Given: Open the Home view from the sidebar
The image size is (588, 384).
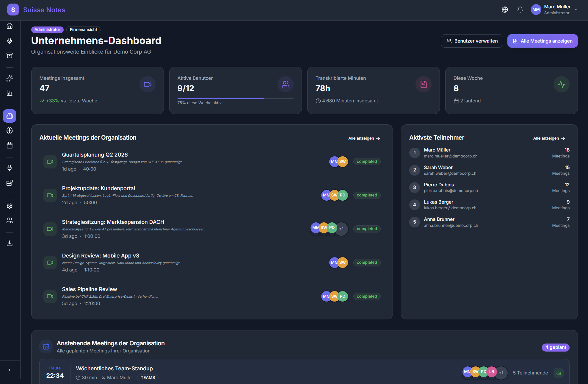Looking at the screenshot, I should (x=10, y=26).
